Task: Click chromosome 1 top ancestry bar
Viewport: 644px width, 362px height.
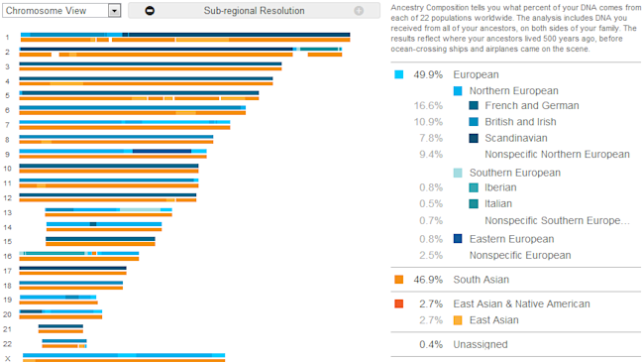Action: click(185, 35)
